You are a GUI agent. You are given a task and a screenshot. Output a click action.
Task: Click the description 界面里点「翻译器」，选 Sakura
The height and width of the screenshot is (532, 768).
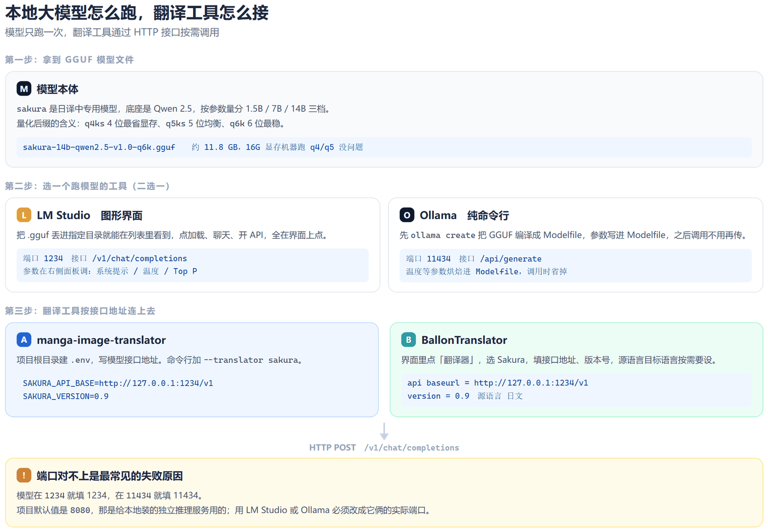[561, 360]
